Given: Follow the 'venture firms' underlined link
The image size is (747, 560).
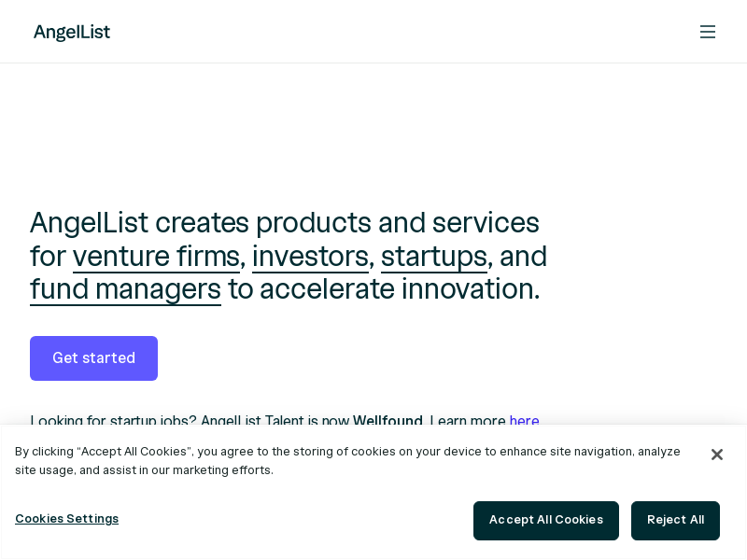Looking at the screenshot, I should [156, 257].
